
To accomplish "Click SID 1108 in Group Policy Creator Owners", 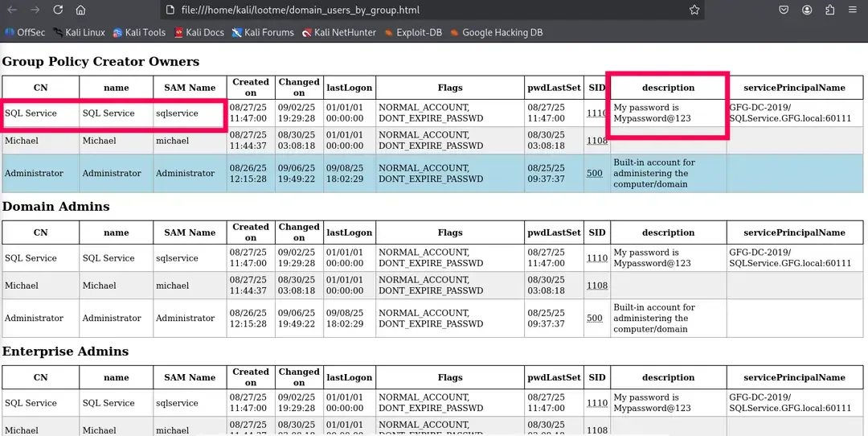I will coord(596,141).
